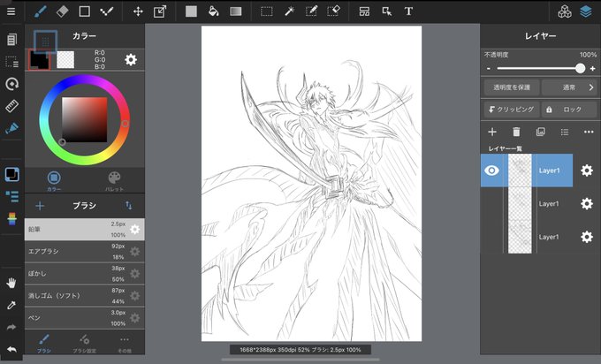This screenshot has height=364, width=601.
Task: Select the 消しゴム（ソフト）brush
Action: click(x=84, y=296)
